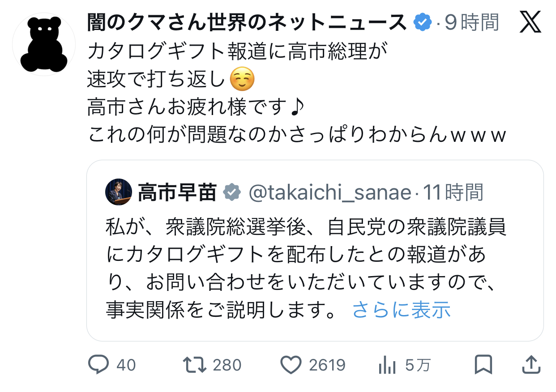Click the share upload icon
Image resolution: width=556 pixels, height=392 pixels.
532,365
